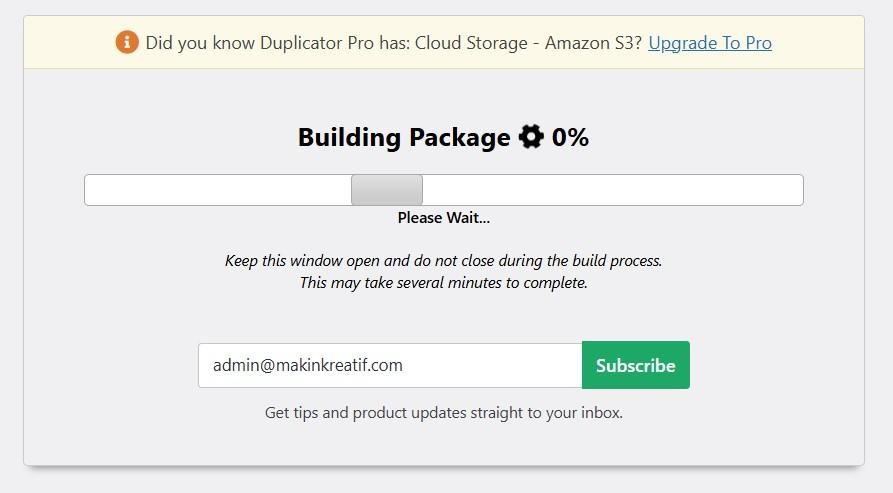Click blank panel area below the Subscribe caption
This screenshot has height=493, width=893.
[444, 445]
